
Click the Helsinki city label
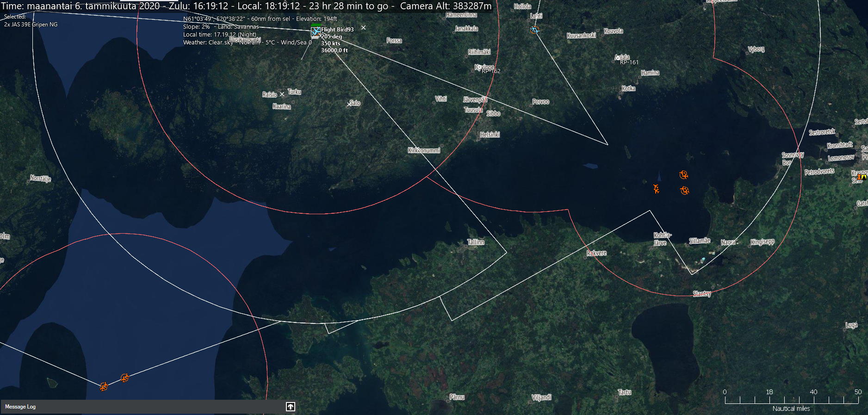[x=490, y=135]
